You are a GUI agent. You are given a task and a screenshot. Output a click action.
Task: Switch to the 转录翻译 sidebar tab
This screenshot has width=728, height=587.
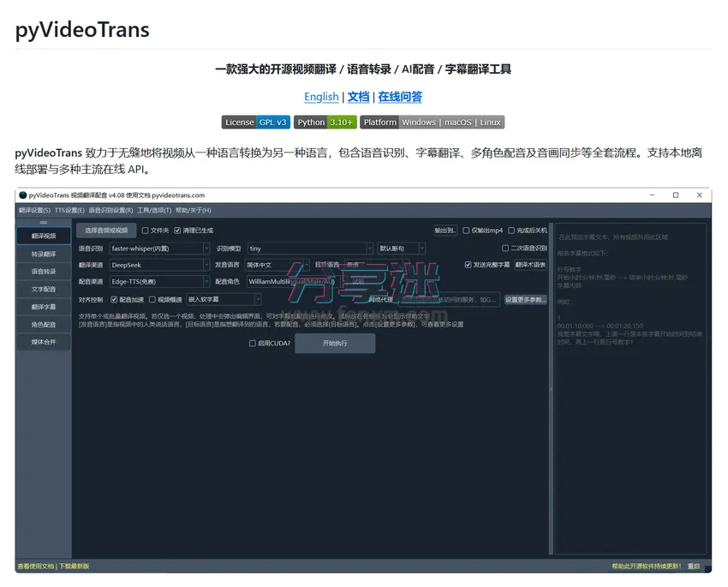tap(44, 254)
